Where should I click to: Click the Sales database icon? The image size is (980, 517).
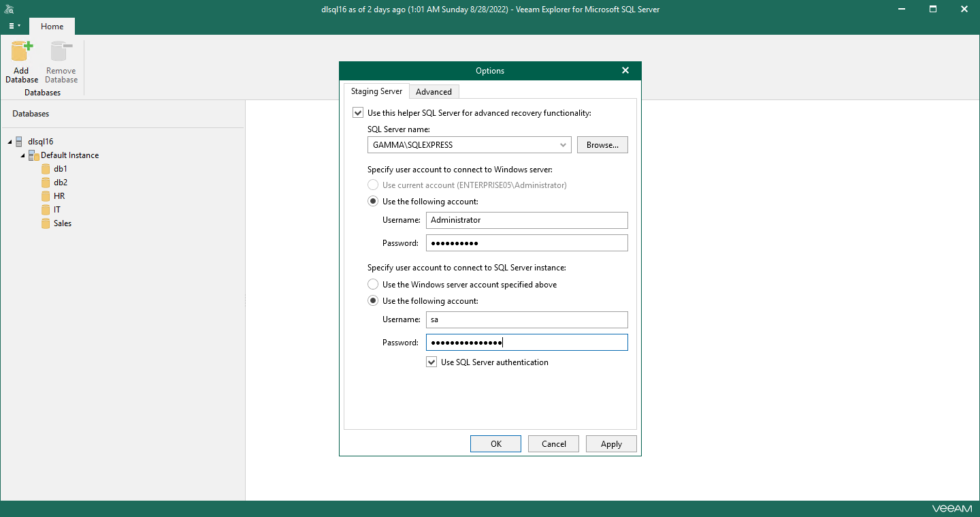(x=46, y=223)
